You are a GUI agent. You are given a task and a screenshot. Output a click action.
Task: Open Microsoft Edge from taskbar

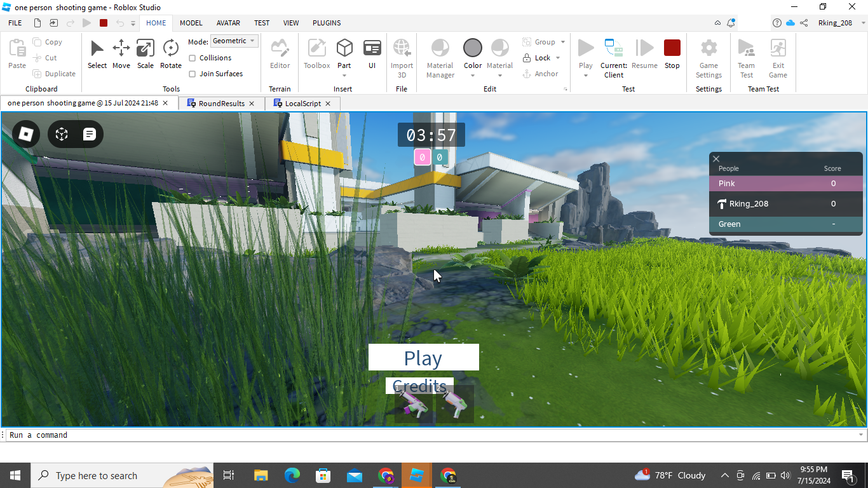(292, 475)
